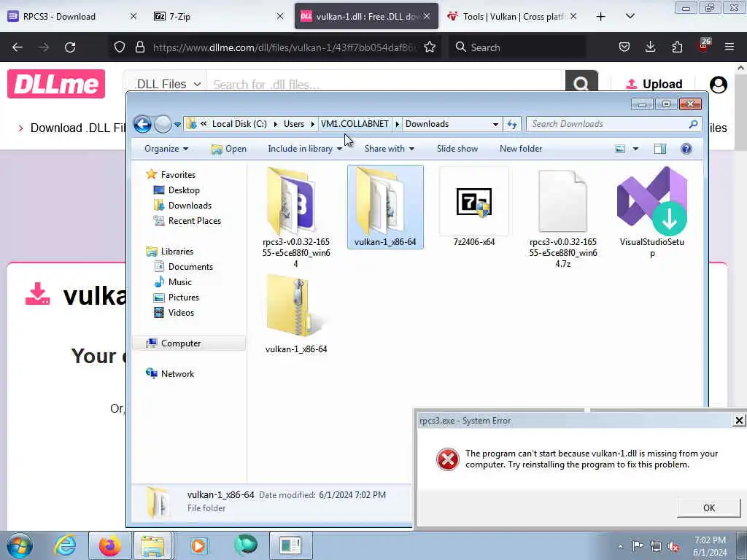The width and height of the screenshot is (747, 560).
Task: Click the Firefox Search box
Action: pos(517,47)
